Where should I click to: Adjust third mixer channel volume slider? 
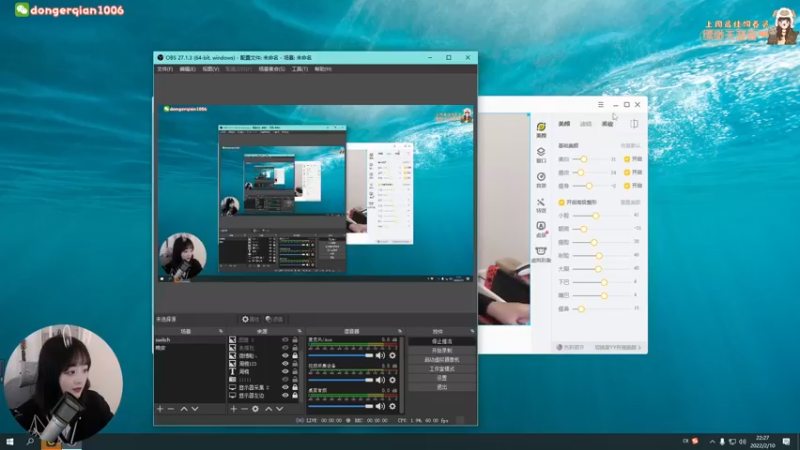coord(341,406)
